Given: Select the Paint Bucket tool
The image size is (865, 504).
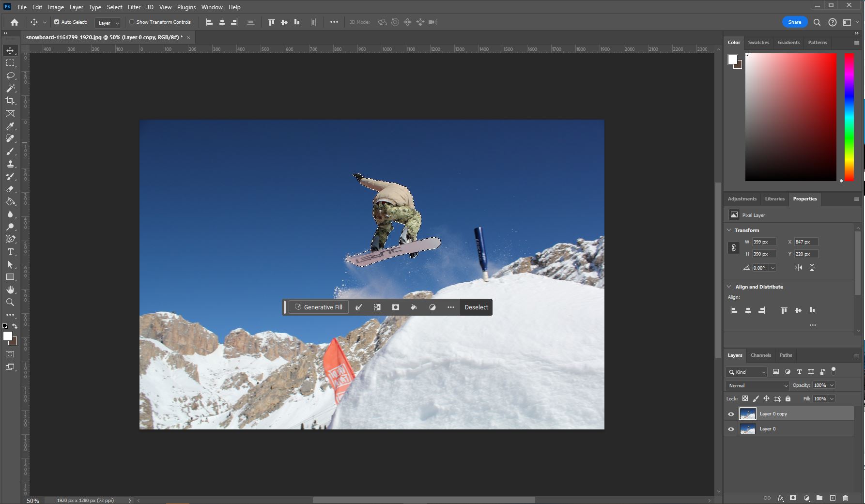Looking at the screenshot, I should [x=10, y=201].
